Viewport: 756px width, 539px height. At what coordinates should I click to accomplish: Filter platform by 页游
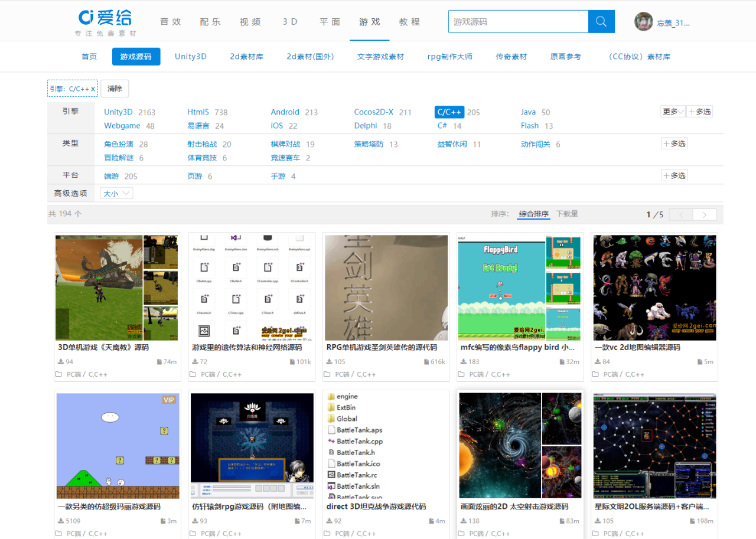pos(195,176)
